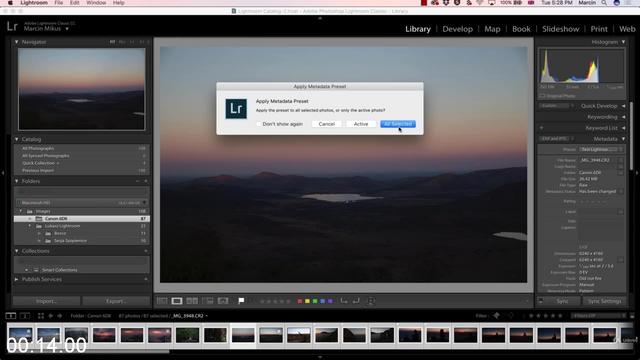This screenshot has height=360, width=640.
Task: Apply purple color label swatch
Action: coord(330,301)
